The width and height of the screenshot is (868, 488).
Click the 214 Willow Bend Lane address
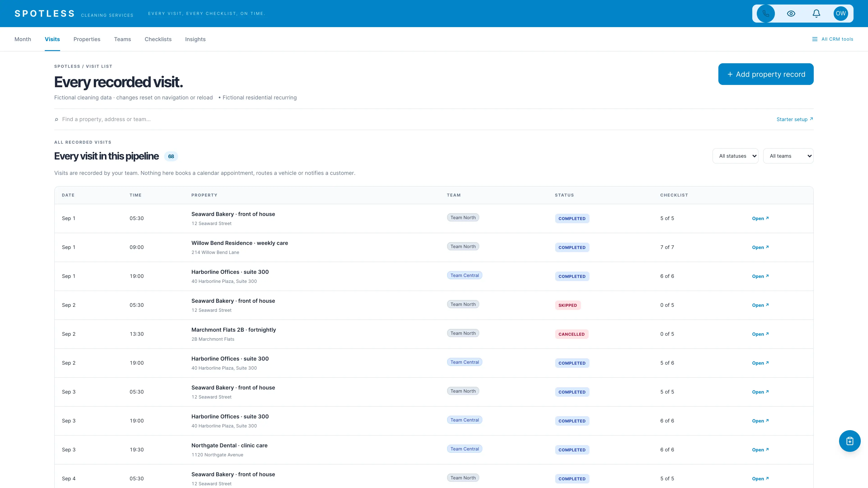(x=215, y=252)
